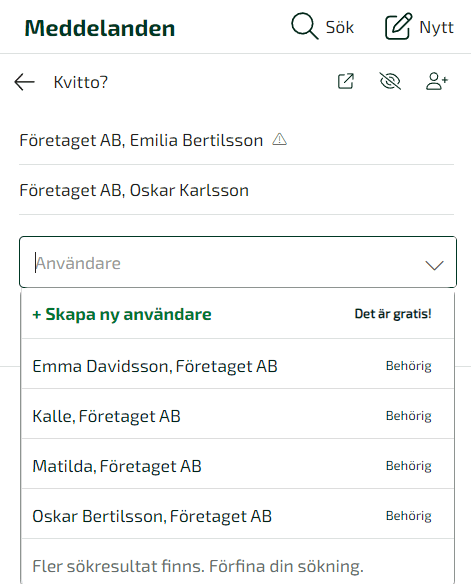Click the search magnifier icon
This screenshot has height=584, width=471.
[x=305, y=26]
